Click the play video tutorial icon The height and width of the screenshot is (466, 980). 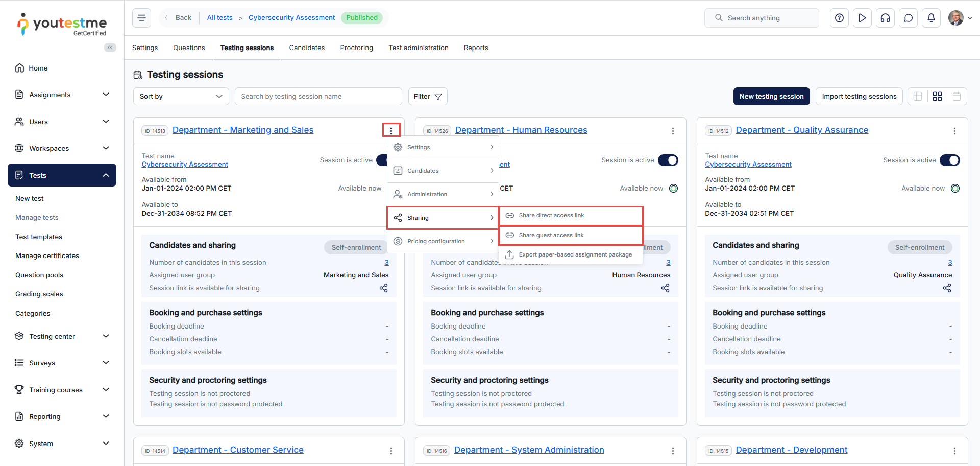(862, 18)
